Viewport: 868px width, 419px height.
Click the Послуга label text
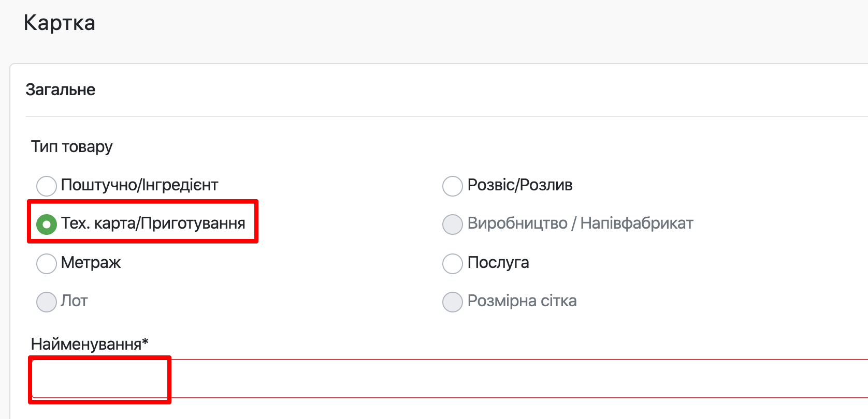click(498, 262)
